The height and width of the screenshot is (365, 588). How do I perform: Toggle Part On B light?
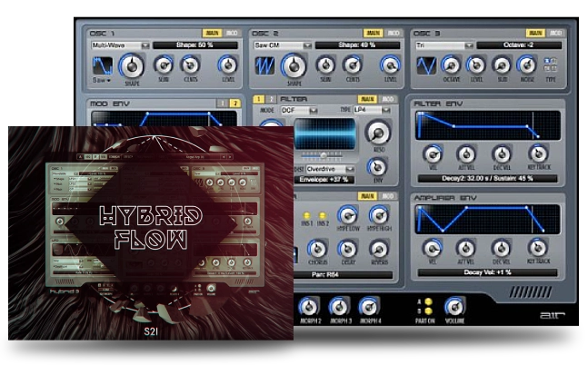(x=430, y=311)
